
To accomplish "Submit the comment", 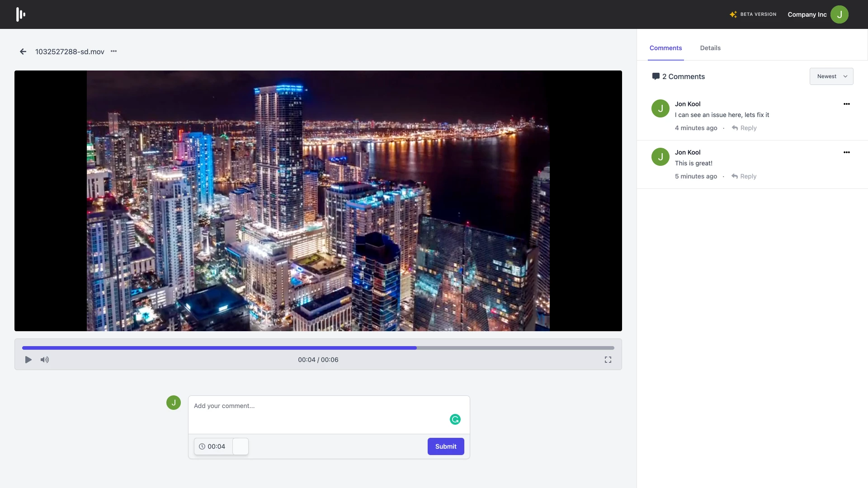I will [x=446, y=446].
